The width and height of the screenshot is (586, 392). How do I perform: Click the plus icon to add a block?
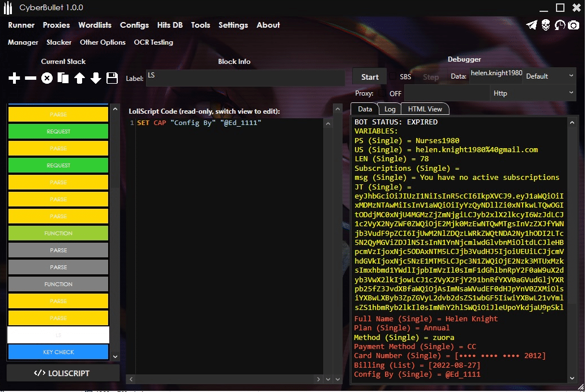(14, 79)
